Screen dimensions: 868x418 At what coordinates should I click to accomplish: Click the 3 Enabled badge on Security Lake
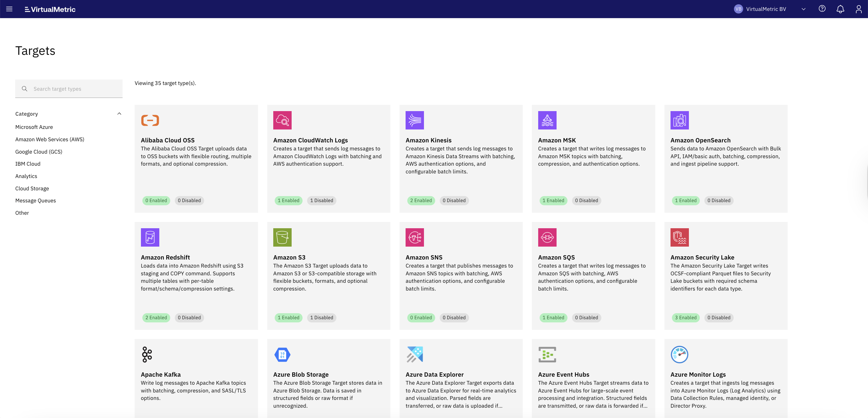685,318
